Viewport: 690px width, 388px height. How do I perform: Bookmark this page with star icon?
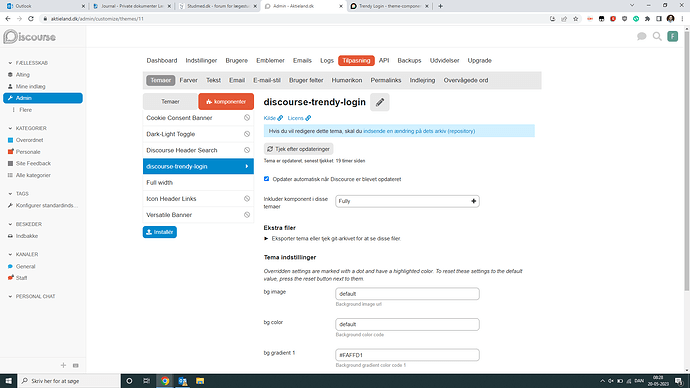pos(576,19)
